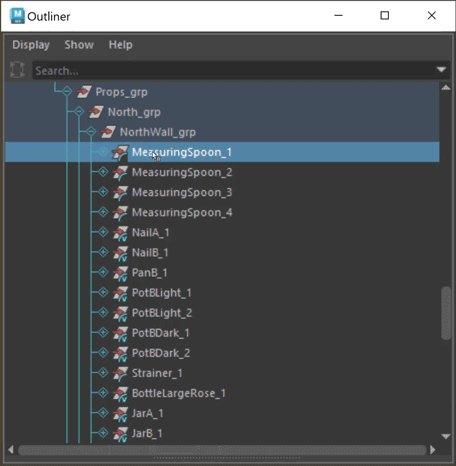456x466 pixels.
Task: Expand the JarA_1 node
Action: (x=103, y=413)
